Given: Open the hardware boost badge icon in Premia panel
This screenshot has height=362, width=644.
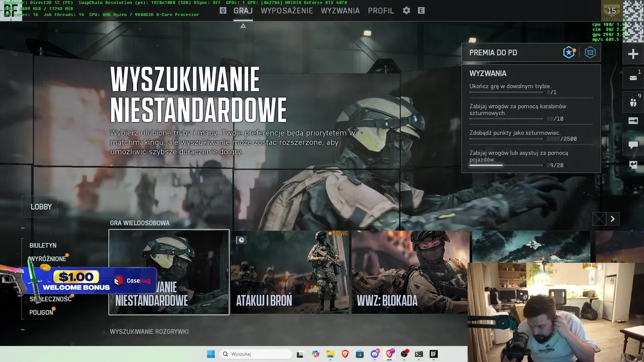Looking at the screenshot, I should [590, 52].
